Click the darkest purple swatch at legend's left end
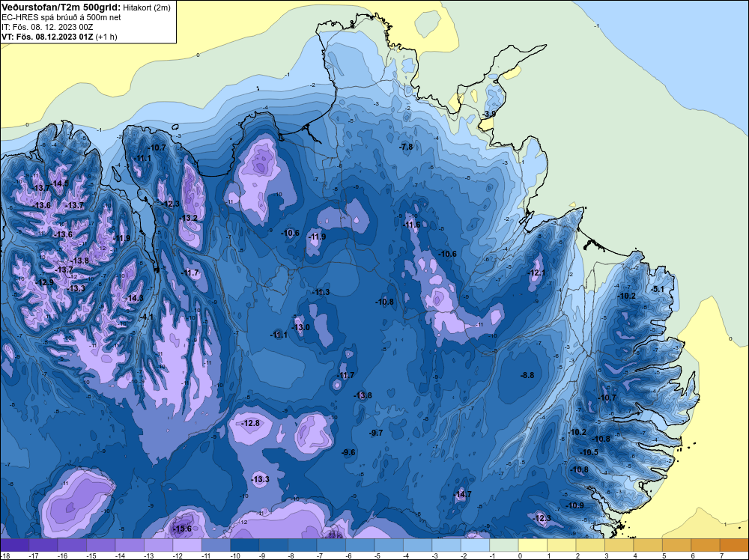This screenshot has height=560, width=749. pyautogui.click(x=14, y=545)
